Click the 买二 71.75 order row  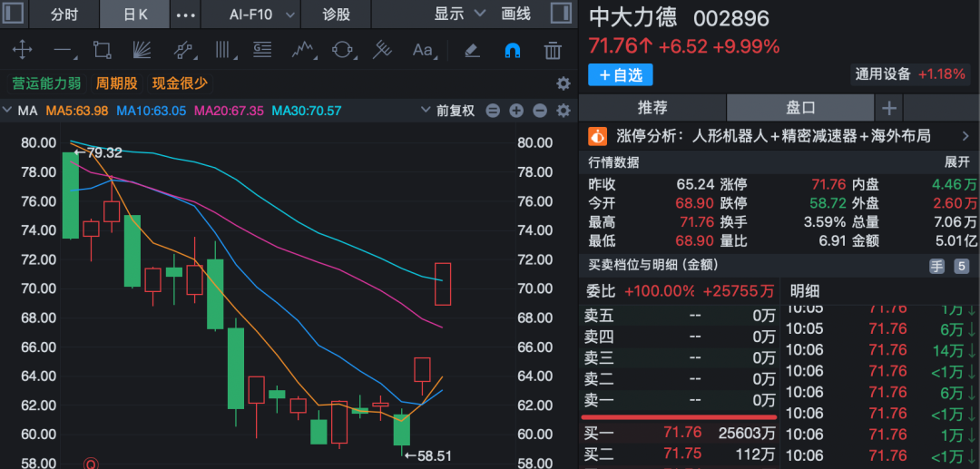680,453
